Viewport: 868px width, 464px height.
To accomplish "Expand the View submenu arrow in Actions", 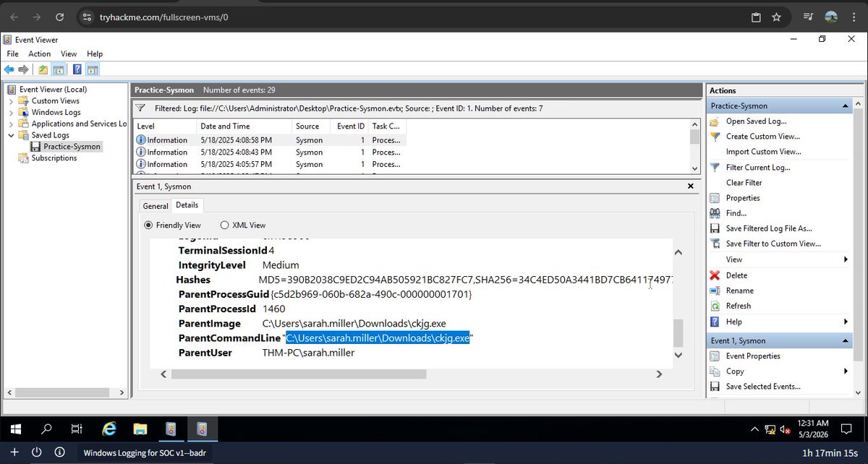I will [846, 259].
